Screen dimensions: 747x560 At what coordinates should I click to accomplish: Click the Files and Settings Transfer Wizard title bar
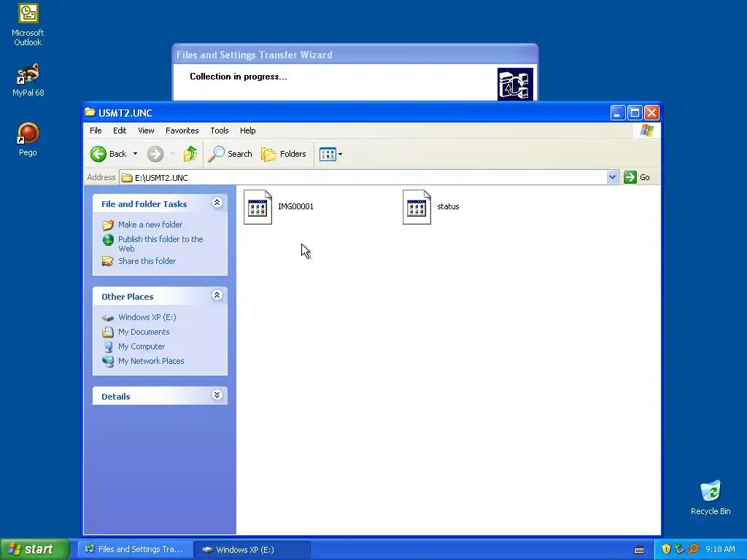pos(355,55)
